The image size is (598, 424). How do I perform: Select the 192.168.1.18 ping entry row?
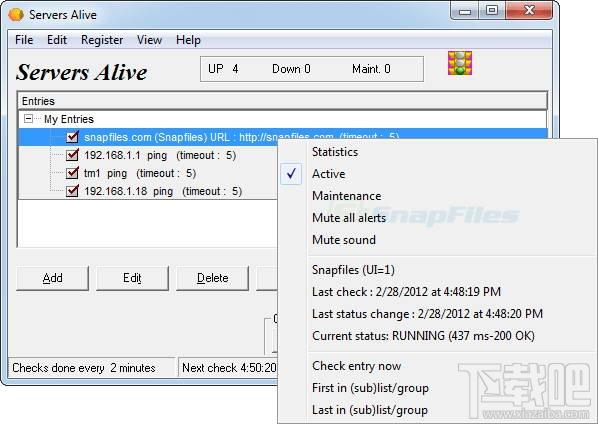click(163, 191)
